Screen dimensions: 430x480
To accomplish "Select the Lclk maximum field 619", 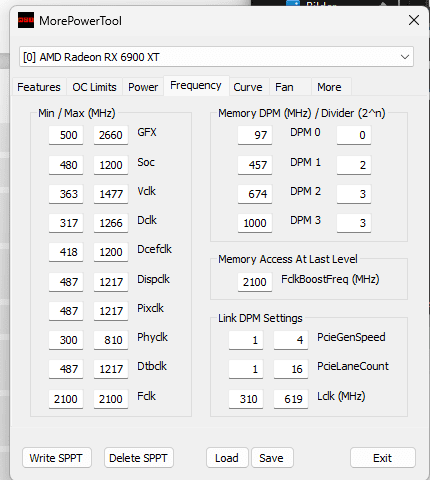I will tap(291, 399).
